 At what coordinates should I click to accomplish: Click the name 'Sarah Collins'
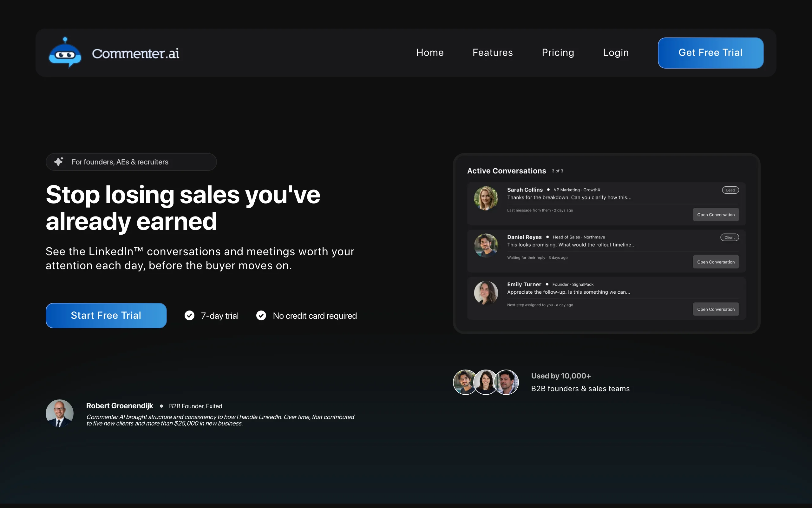(x=525, y=190)
